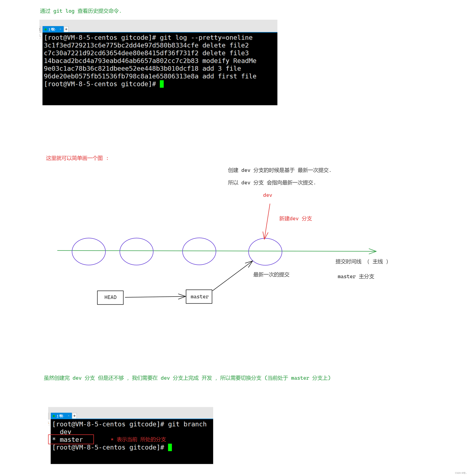Click the red heading '这里就可以简单画一个图'
470x476 pixels.
[x=77, y=158]
